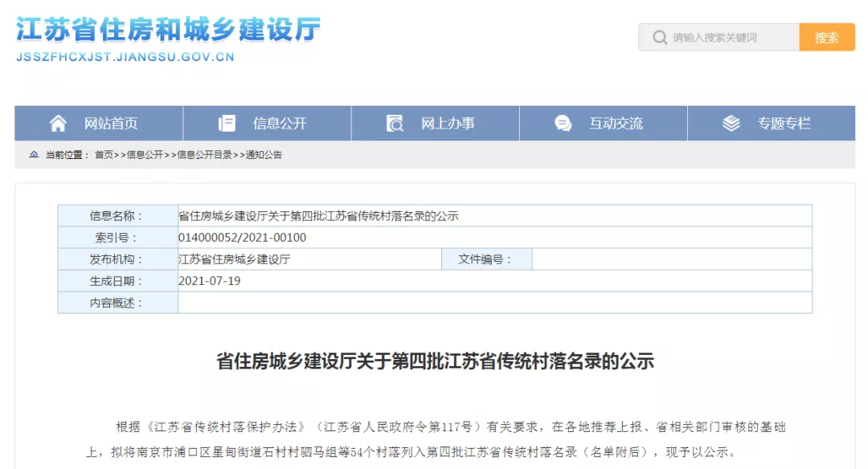Focus the search keyword input field

(719, 38)
